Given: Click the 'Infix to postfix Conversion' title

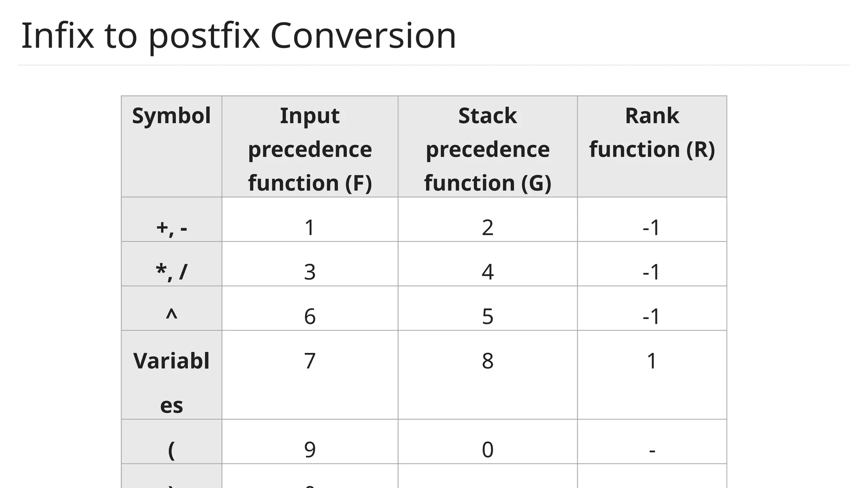Looking at the screenshot, I should pyautogui.click(x=238, y=36).
